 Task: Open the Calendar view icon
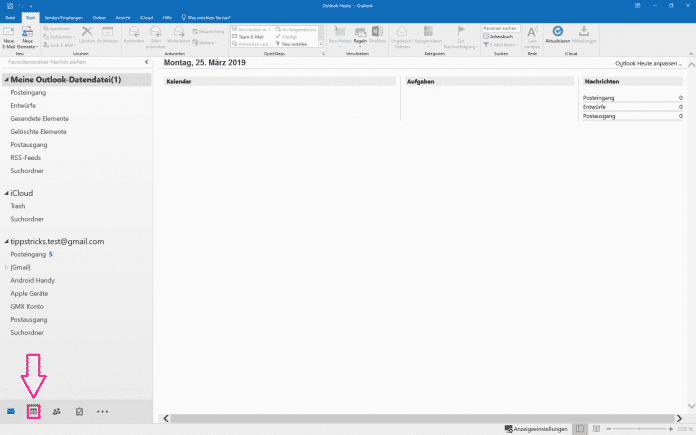[x=33, y=411]
